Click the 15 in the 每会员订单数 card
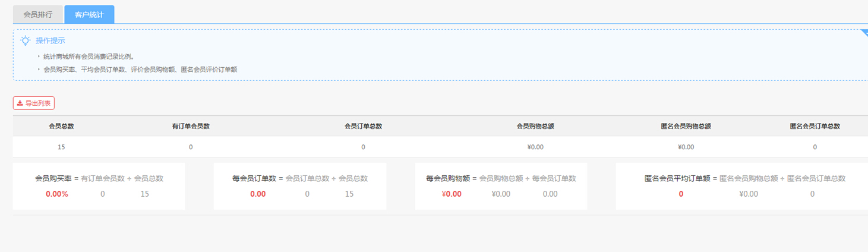 tap(349, 194)
